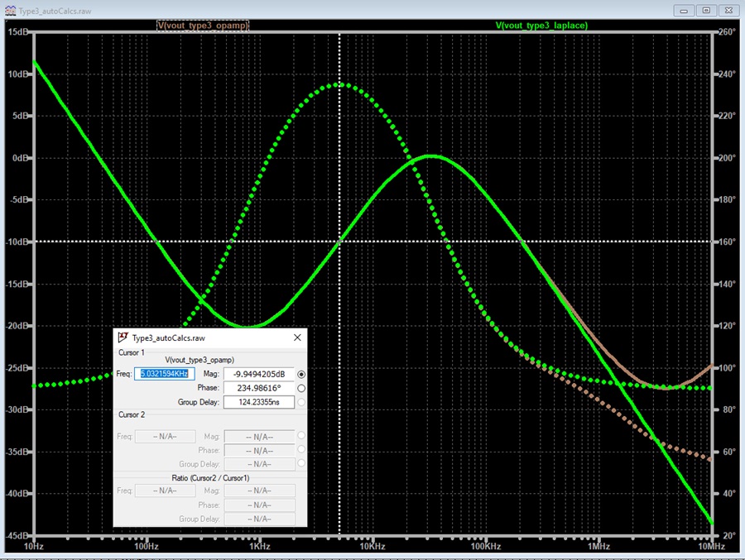Close the Type3_autoCalcs.raw cursor dialog
745x560 pixels.
pyautogui.click(x=297, y=337)
